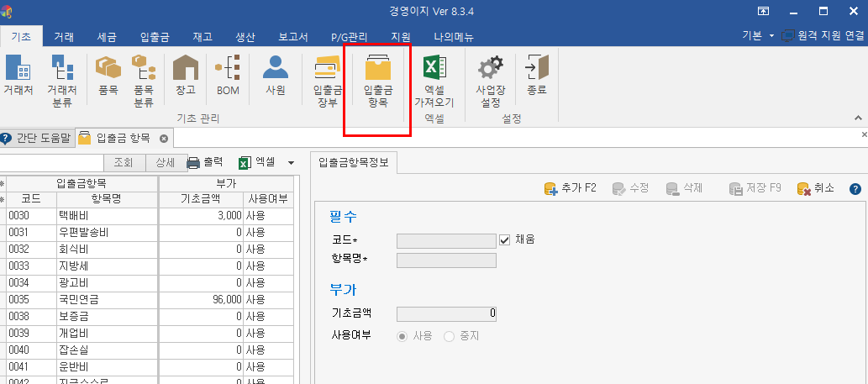Expand the dropdown arrow beside 엑셀
The width and height of the screenshot is (868, 384).
tap(292, 163)
